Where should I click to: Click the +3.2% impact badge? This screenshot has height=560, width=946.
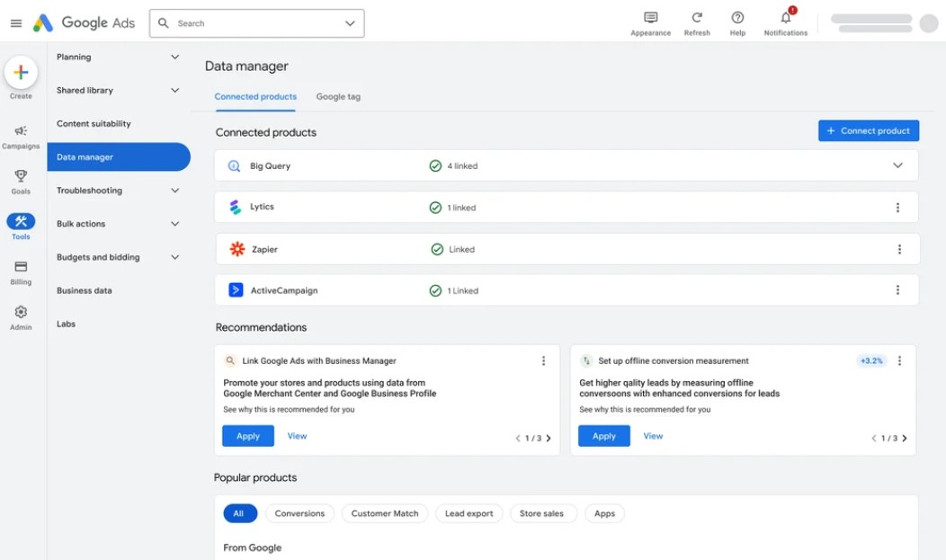click(871, 360)
